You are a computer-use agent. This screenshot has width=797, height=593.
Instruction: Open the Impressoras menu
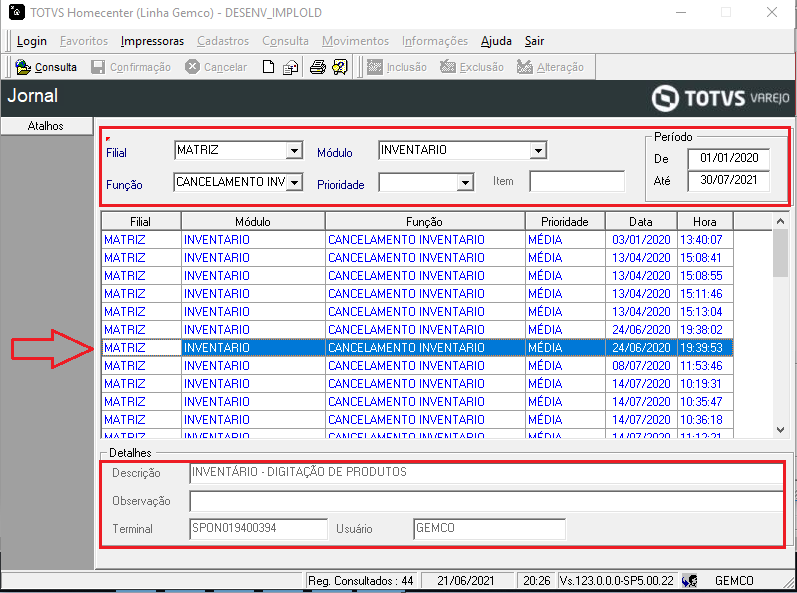click(x=152, y=41)
